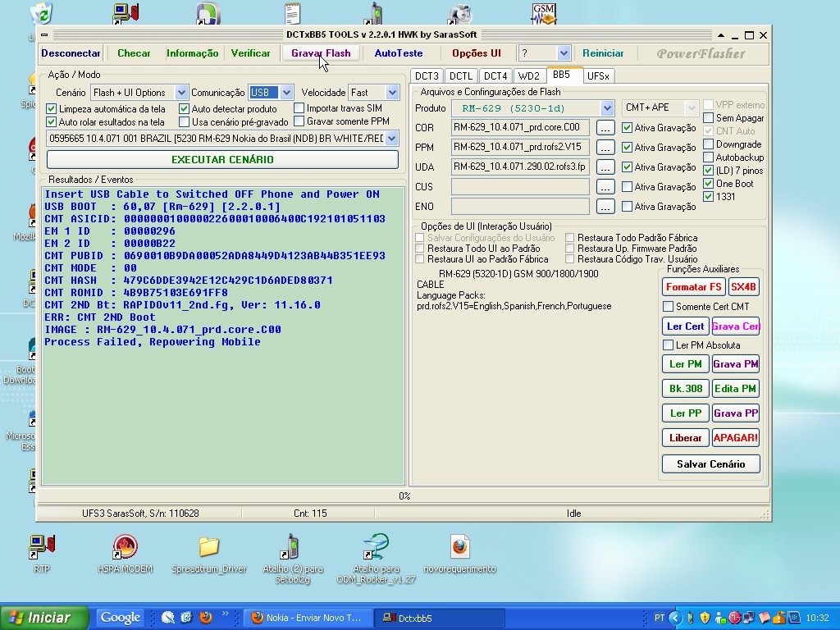Launch Firefox from the quick launch bar
840x630 pixels.
pos(206,618)
